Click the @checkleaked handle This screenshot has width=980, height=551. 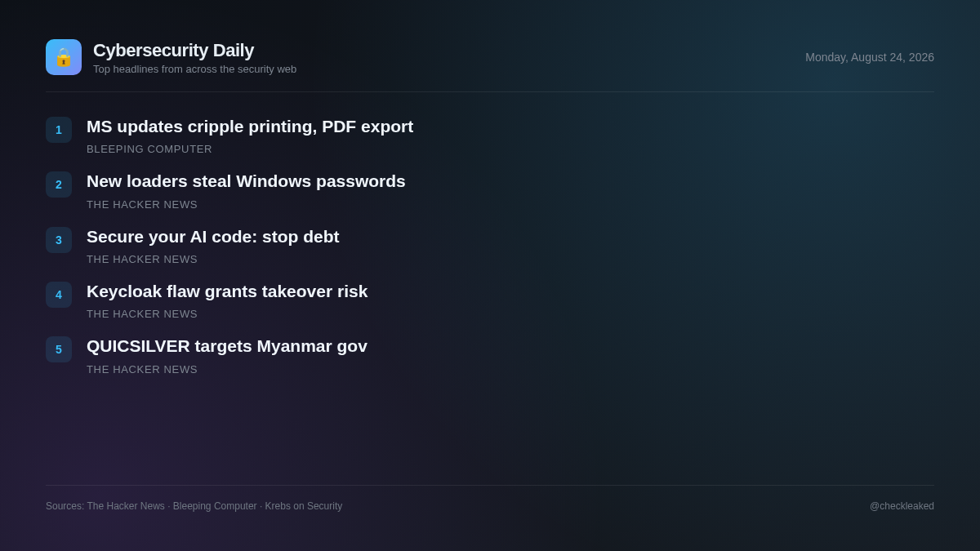[902, 506]
